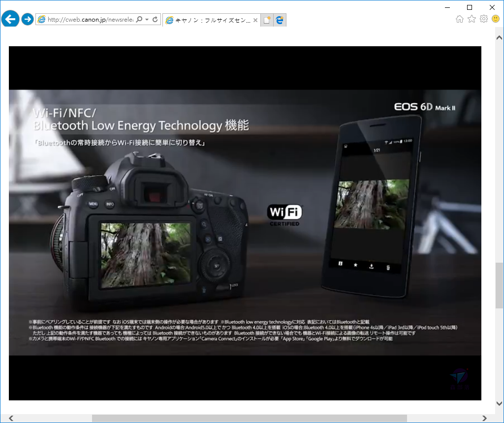The width and height of the screenshot is (504, 423).
Task: Open Favorites star icon
Action: (x=472, y=19)
